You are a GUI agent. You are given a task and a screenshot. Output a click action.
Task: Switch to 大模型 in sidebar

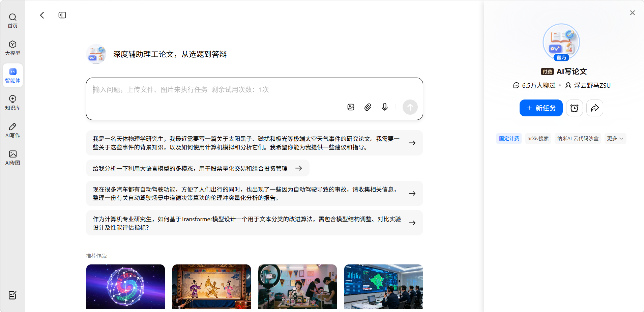point(12,48)
